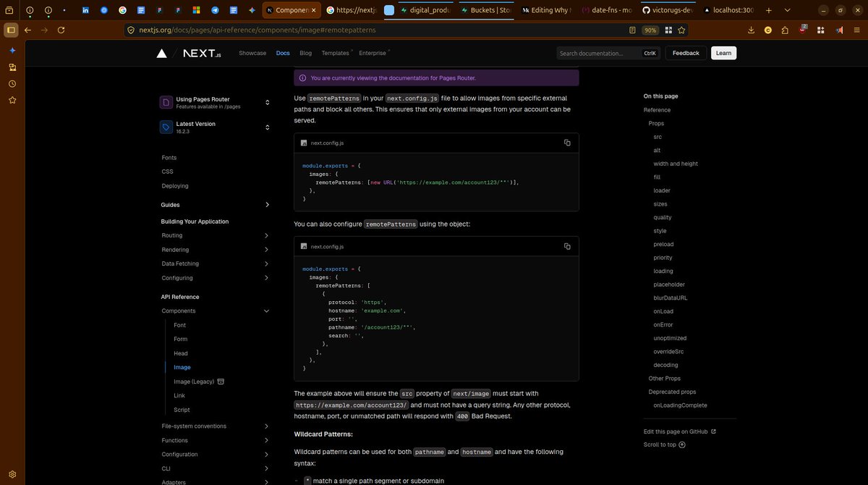Click the 90% zoom level indicator
The image size is (868, 485).
(x=650, y=30)
